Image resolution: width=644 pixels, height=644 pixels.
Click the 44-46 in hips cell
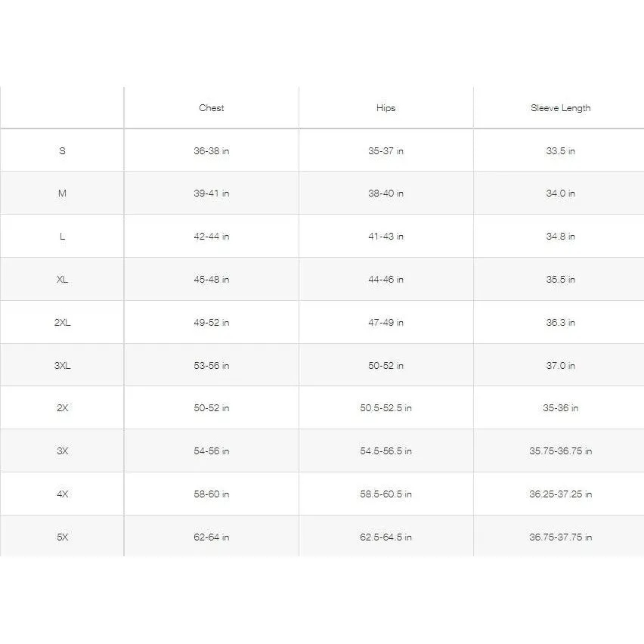pyautogui.click(x=385, y=279)
